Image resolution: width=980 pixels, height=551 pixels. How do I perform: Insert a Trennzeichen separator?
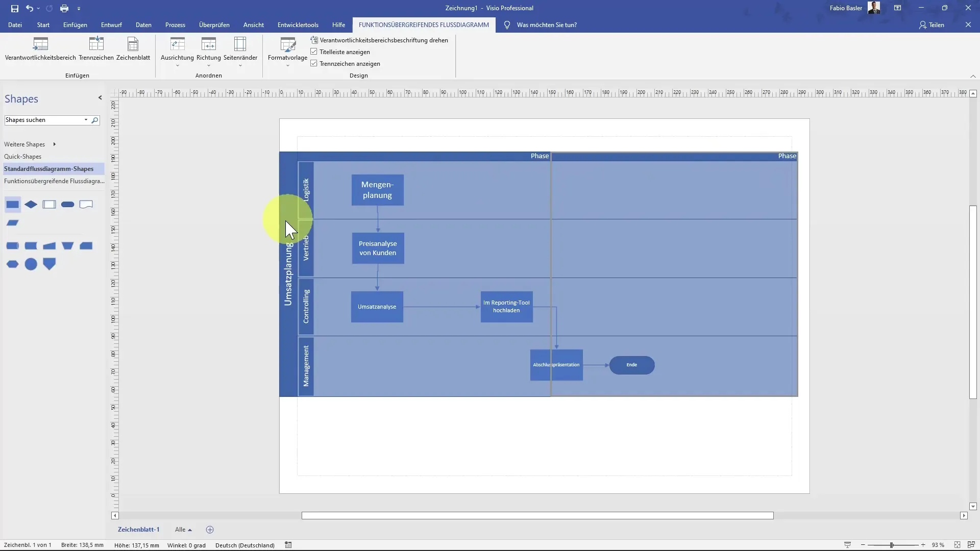(x=96, y=49)
